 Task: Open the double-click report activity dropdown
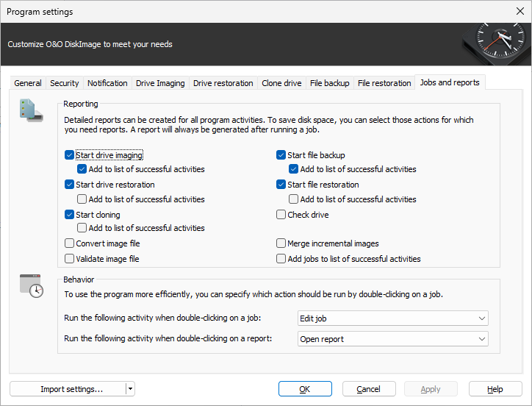(393, 339)
